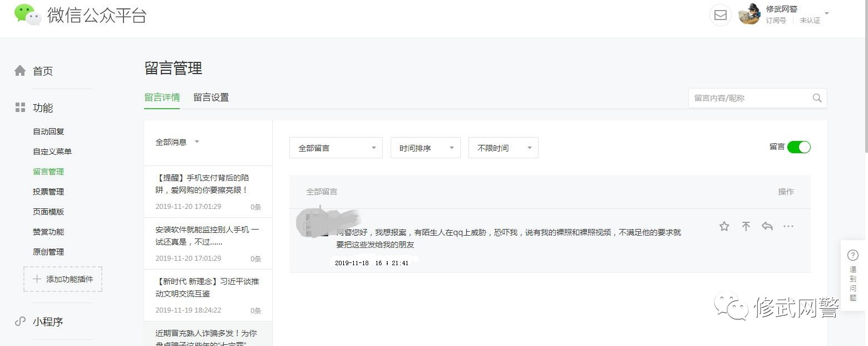This screenshot has width=868, height=346.
Task: Select the 留言详情 tab
Action: (162, 98)
